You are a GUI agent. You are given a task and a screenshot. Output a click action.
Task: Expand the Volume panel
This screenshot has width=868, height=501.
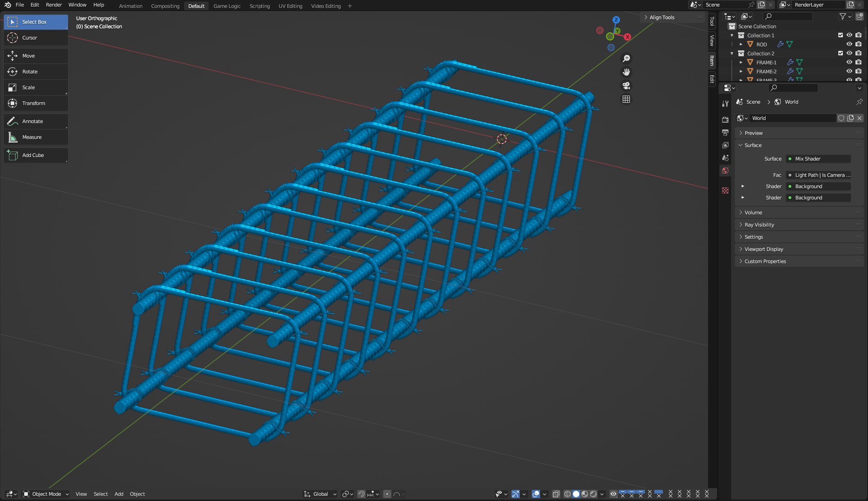pos(799,212)
